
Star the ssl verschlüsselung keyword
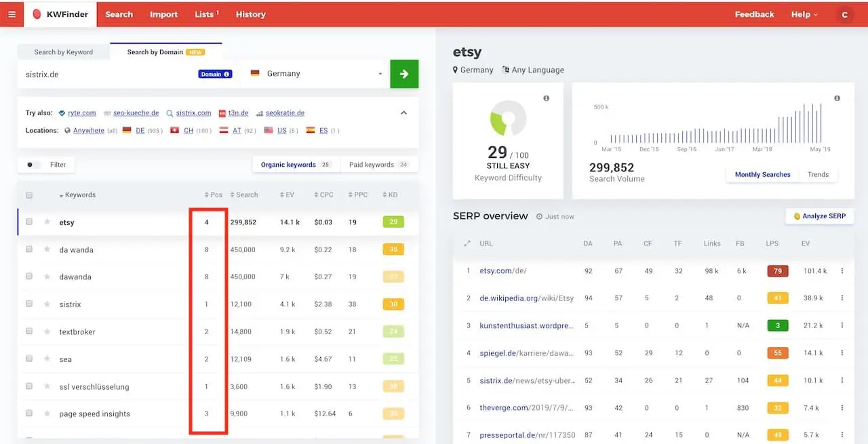click(x=47, y=386)
